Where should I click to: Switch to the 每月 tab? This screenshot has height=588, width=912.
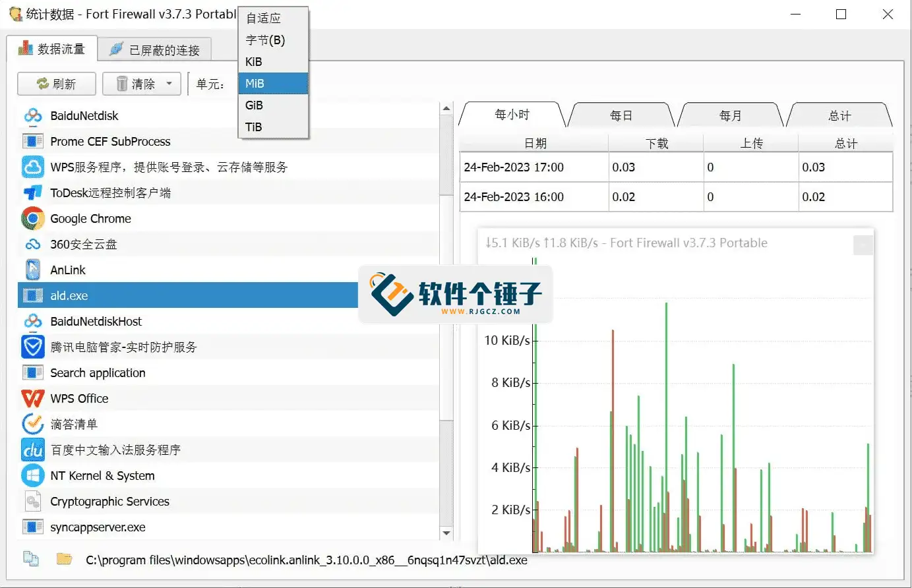pyautogui.click(x=730, y=115)
